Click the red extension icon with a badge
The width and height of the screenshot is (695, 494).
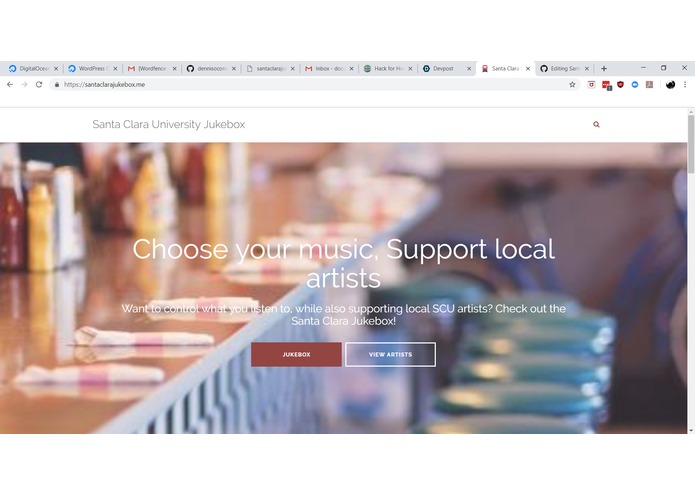pyautogui.click(x=606, y=85)
